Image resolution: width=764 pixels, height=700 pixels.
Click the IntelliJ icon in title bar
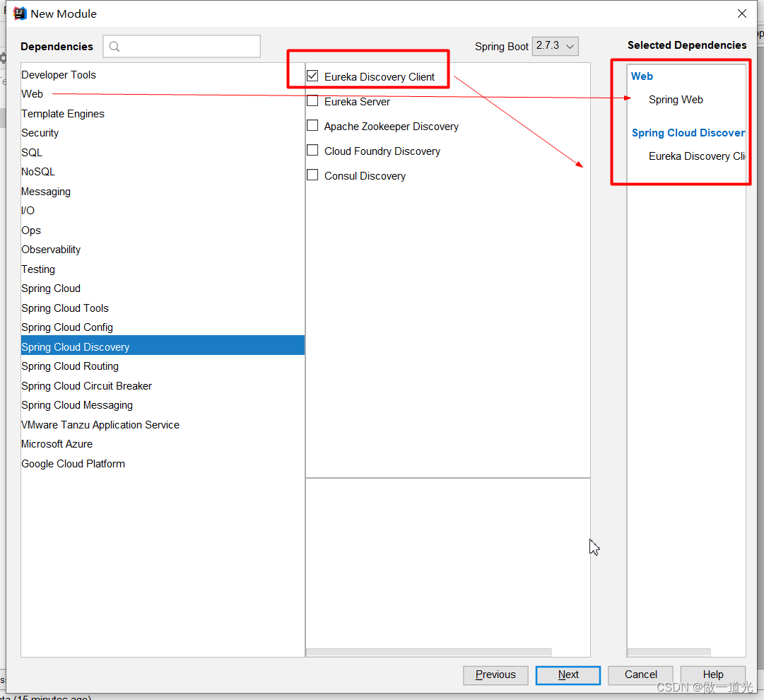20,13
